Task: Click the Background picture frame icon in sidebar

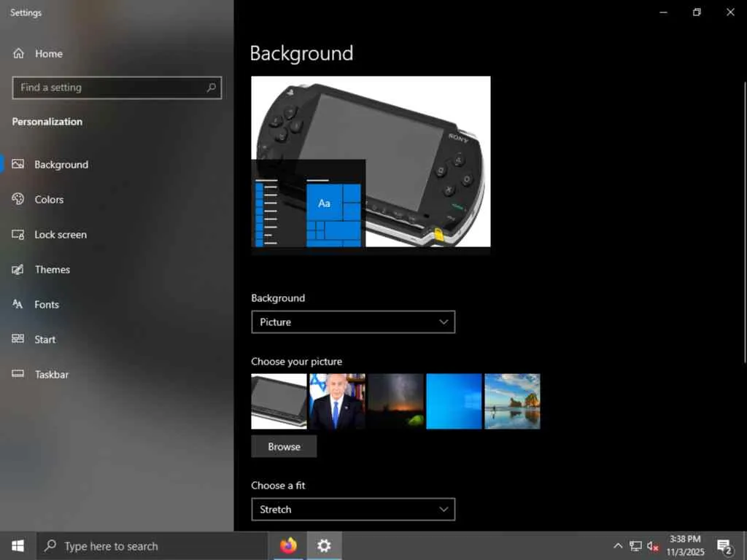Action: pos(18,164)
